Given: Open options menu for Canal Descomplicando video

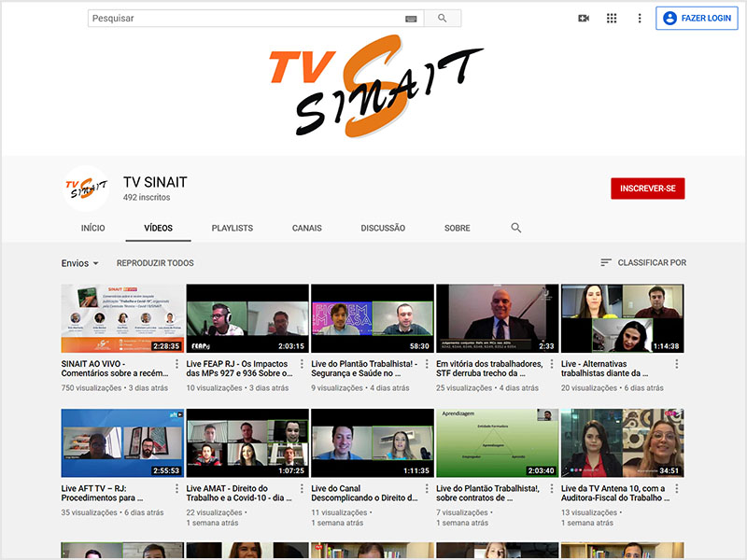Looking at the screenshot, I should click(x=427, y=488).
